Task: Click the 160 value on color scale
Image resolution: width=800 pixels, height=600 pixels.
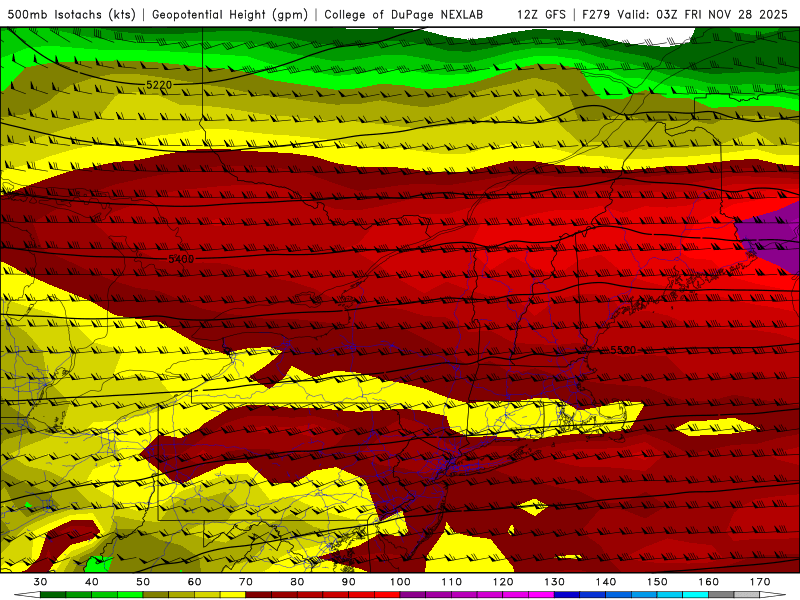Action: (709, 582)
